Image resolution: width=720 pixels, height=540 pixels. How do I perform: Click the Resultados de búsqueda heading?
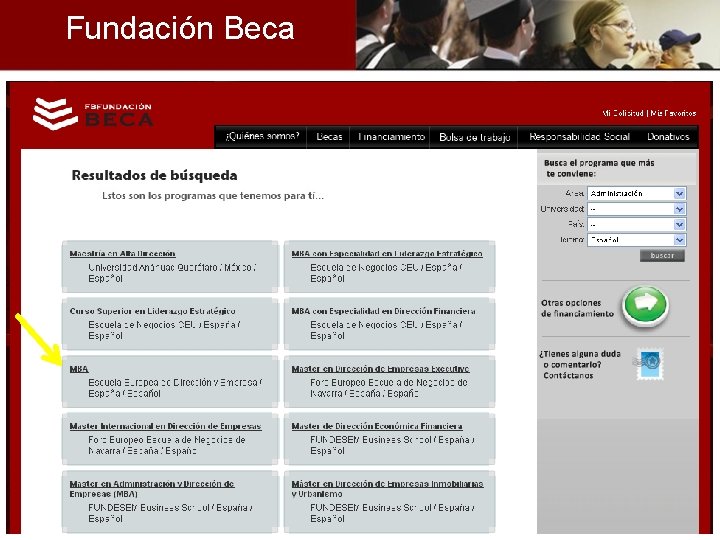154,175
